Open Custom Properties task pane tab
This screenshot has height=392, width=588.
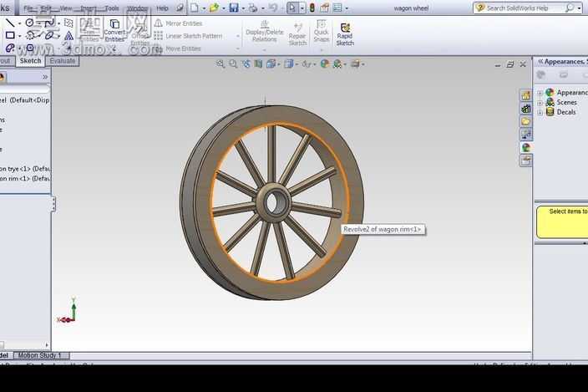click(525, 160)
